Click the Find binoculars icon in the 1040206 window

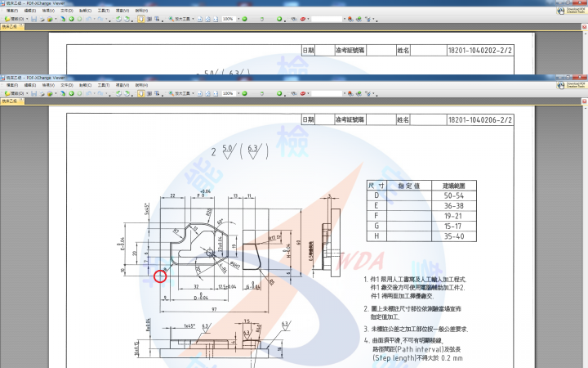coord(294,93)
